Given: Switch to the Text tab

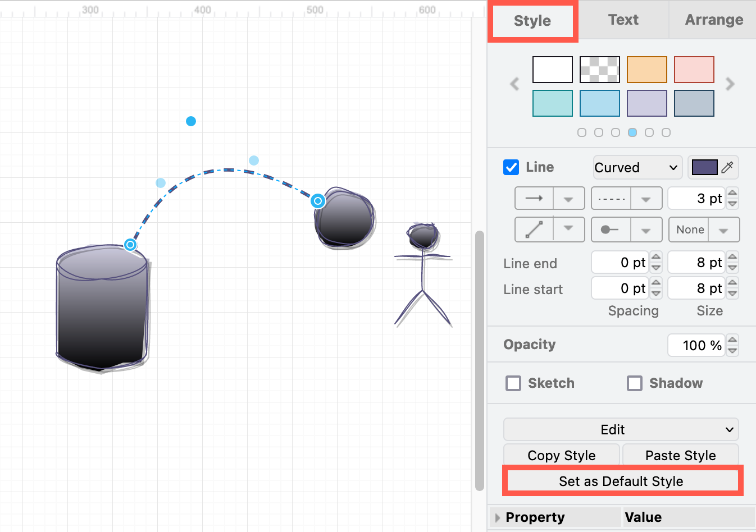Looking at the screenshot, I should click(623, 20).
